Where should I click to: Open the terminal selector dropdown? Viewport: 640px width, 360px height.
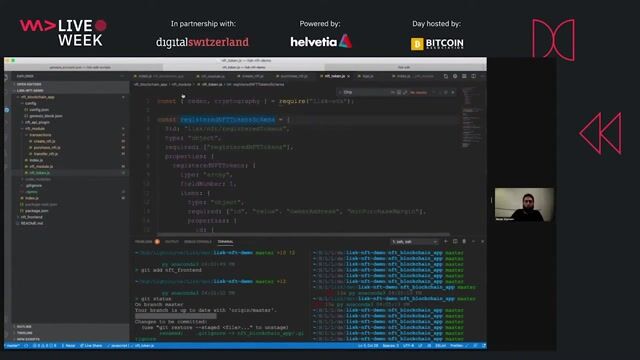click(x=414, y=242)
